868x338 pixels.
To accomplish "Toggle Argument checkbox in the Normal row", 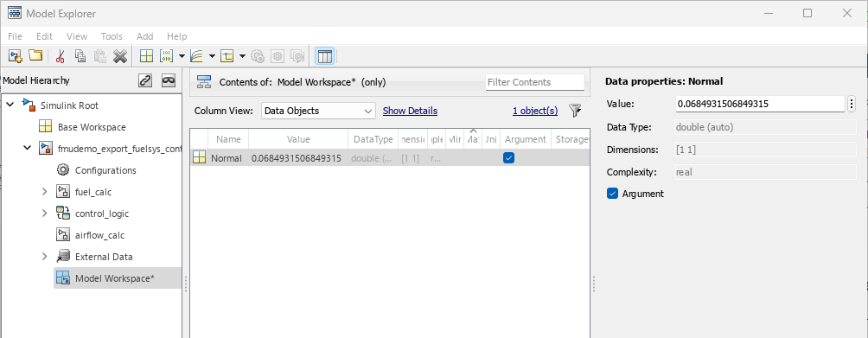I will coord(508,158).
